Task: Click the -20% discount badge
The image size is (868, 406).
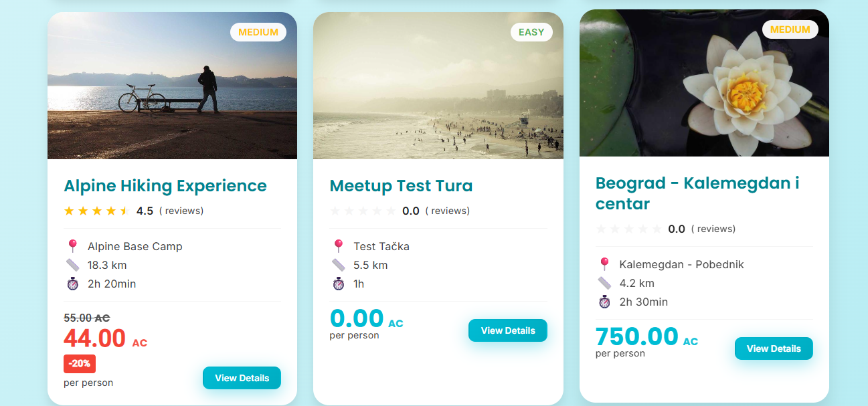Action: 80,364
